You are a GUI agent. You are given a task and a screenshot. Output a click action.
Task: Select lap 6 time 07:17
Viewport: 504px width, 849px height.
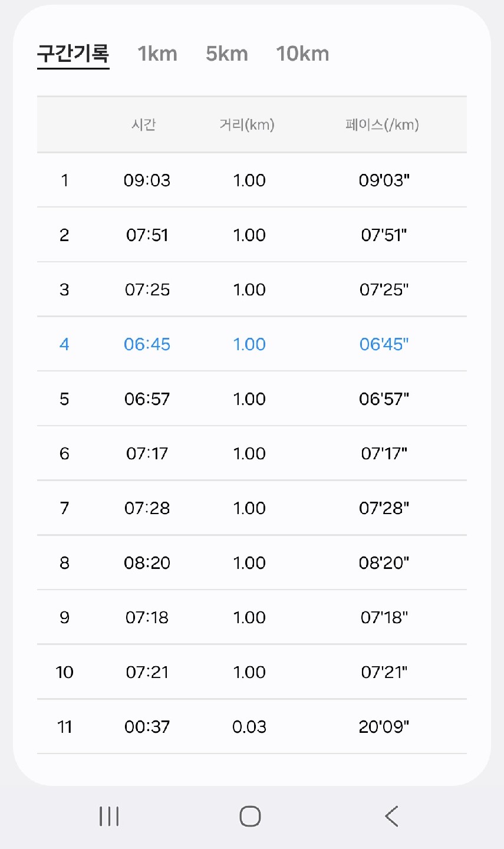pyautogui.click(x=147, y=454)
